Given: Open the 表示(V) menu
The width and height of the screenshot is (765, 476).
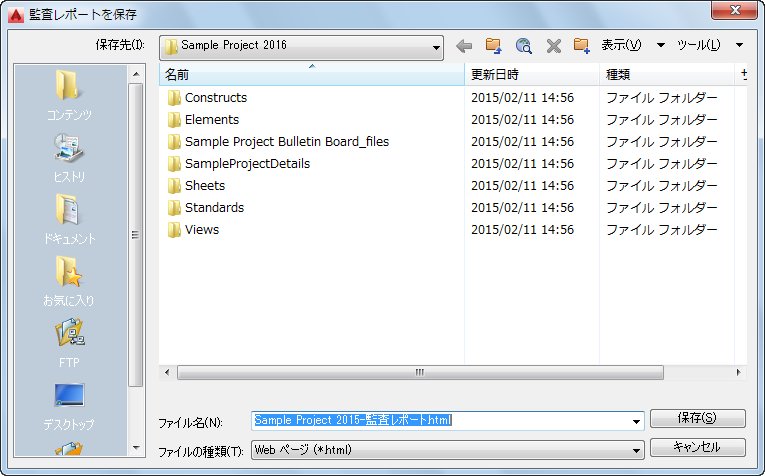Looking at the screenshot, I should tap(621, 45).
